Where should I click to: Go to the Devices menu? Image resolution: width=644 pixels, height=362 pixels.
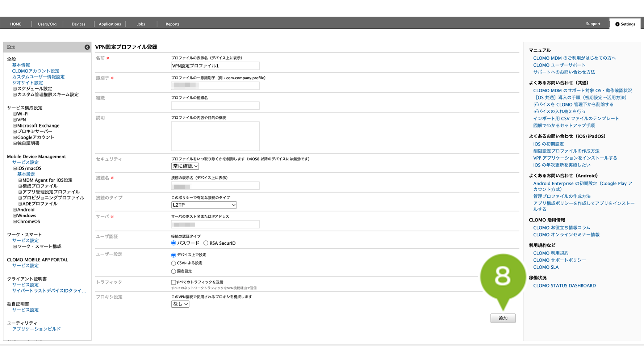(x=79, y=24)
